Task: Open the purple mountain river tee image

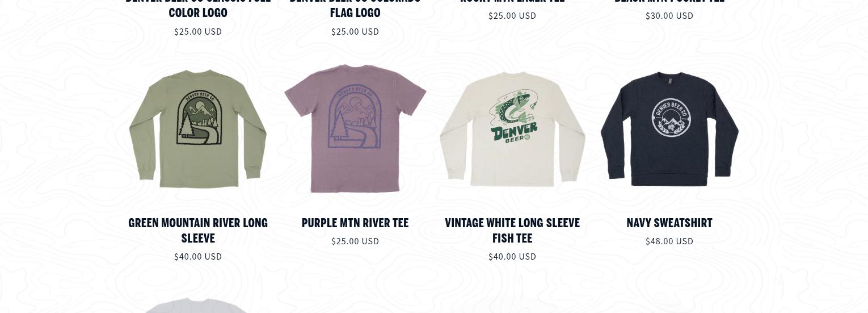Action: coord(355,129)
